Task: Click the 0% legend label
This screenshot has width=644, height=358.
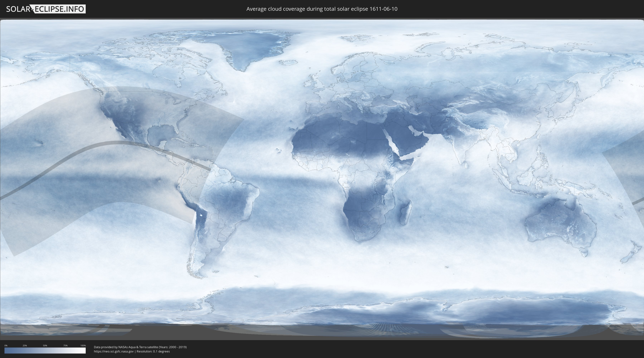Action: click(x=6, y=345)
